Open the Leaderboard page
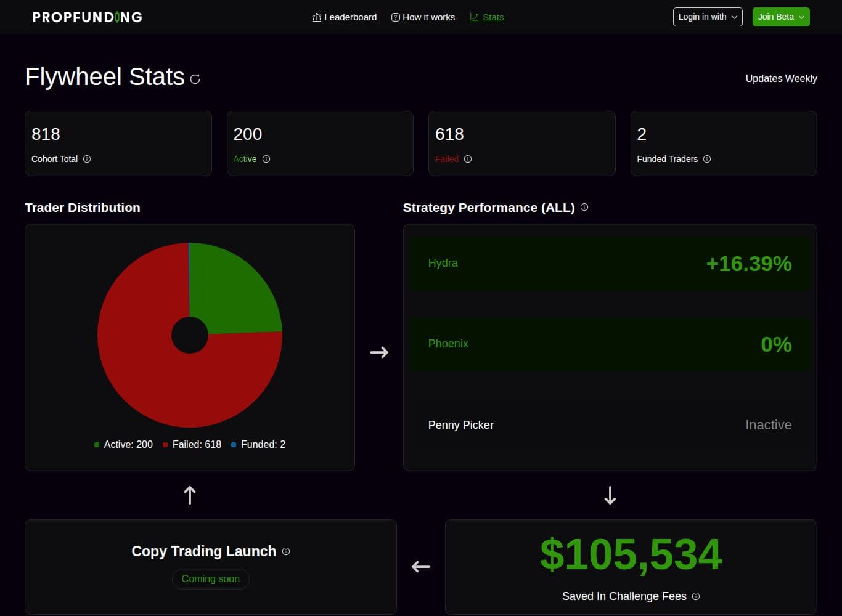Viewport: 842px width, 616px height. point(344,17)
